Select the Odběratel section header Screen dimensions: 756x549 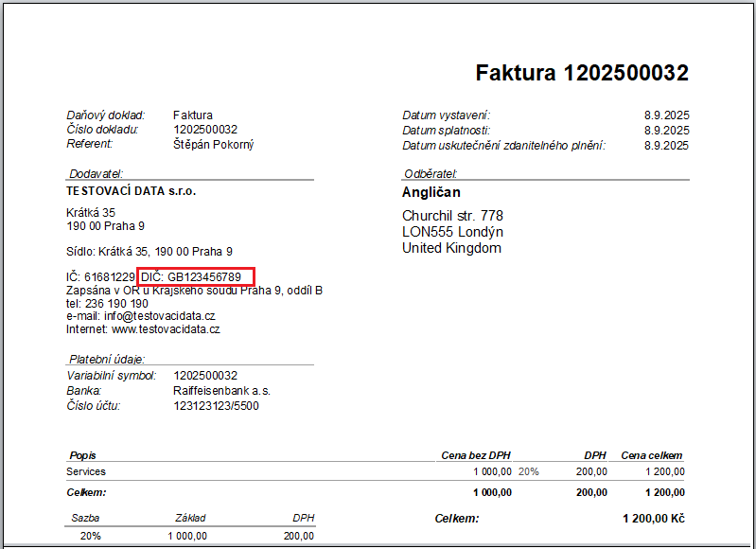(x=431, y=174)
